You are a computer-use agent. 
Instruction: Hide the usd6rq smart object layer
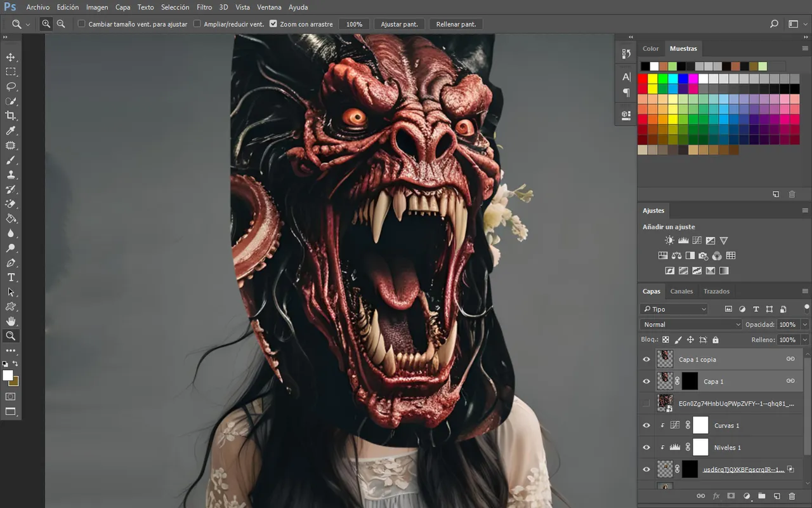(646, 469)
